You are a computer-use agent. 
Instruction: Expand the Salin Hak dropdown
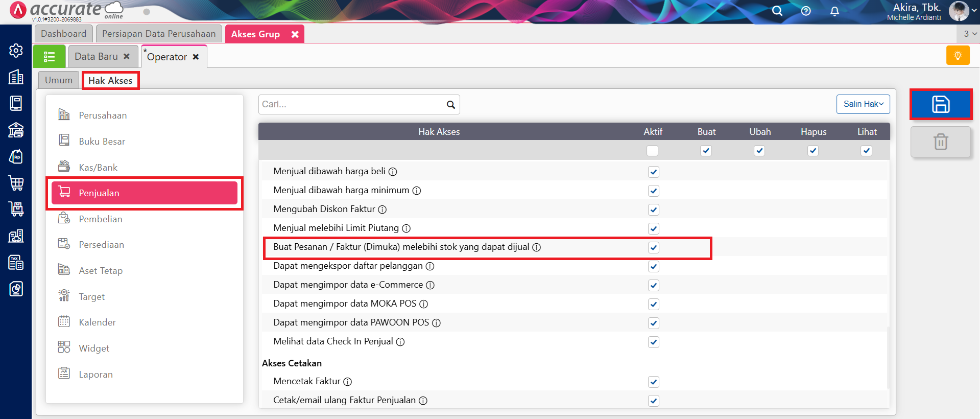click(x=863, y=104)
